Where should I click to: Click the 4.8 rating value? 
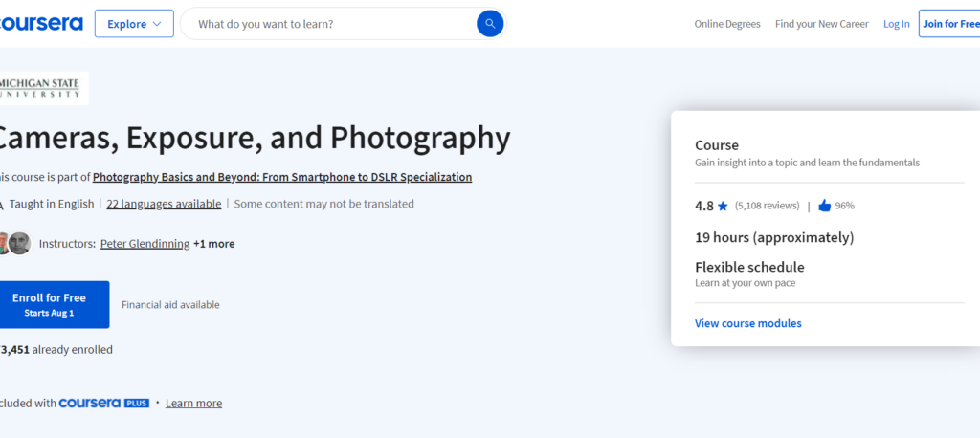703,206
